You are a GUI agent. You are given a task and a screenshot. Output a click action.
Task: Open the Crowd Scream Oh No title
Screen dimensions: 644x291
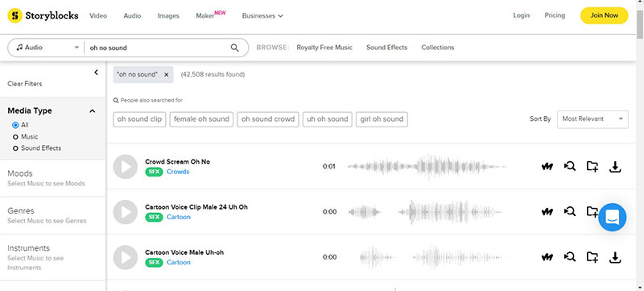tap(177, 162)
